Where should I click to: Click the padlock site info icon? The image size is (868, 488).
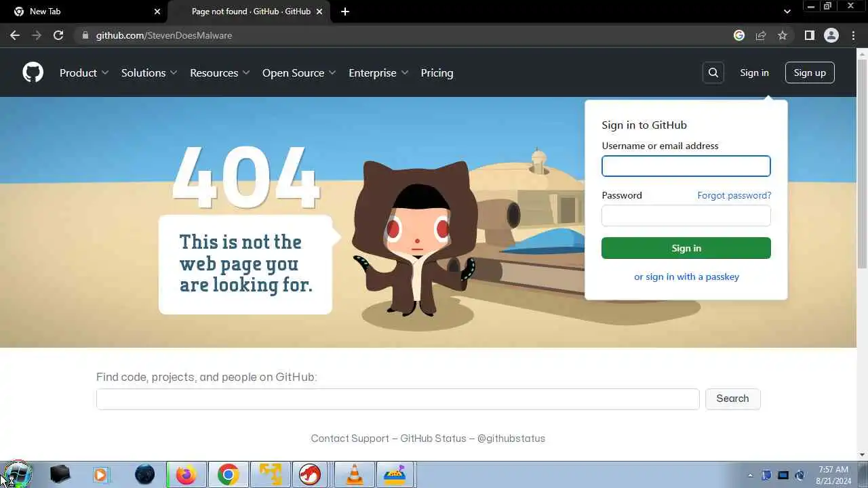pyautogui.click(x=85, y=35)
